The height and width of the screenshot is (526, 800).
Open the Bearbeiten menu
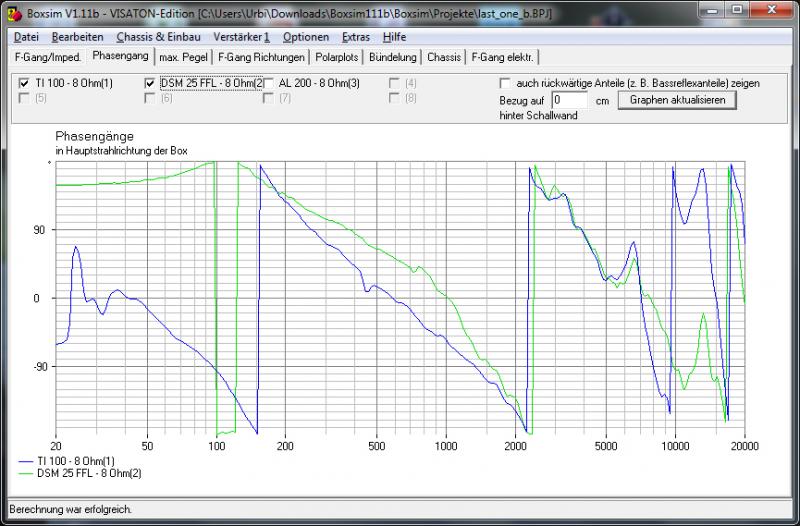77,36
